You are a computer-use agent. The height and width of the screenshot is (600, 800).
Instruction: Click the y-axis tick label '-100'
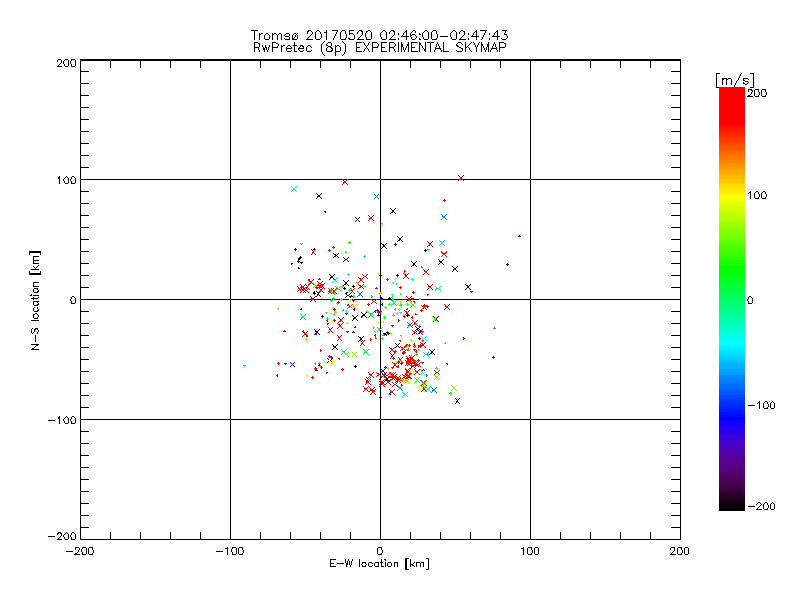point(62,420)
